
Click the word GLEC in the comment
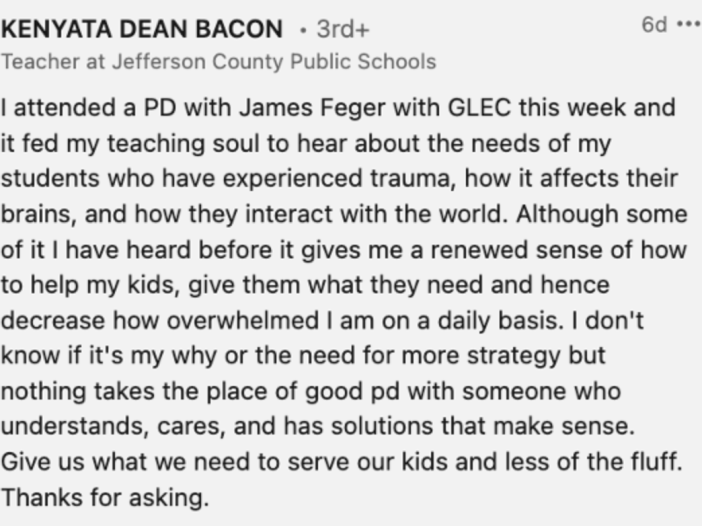(x=479, y=107)
